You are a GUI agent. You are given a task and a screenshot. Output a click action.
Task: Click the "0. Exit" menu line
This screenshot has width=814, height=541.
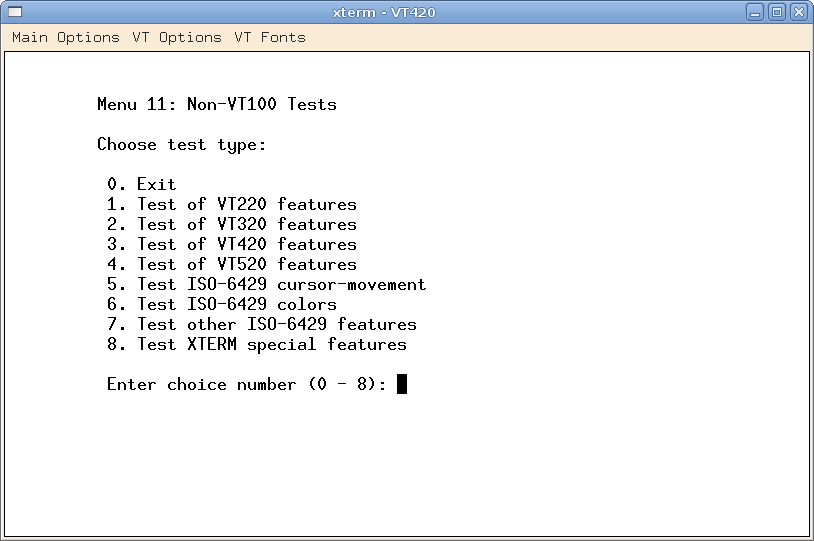(x=141, y=184)
